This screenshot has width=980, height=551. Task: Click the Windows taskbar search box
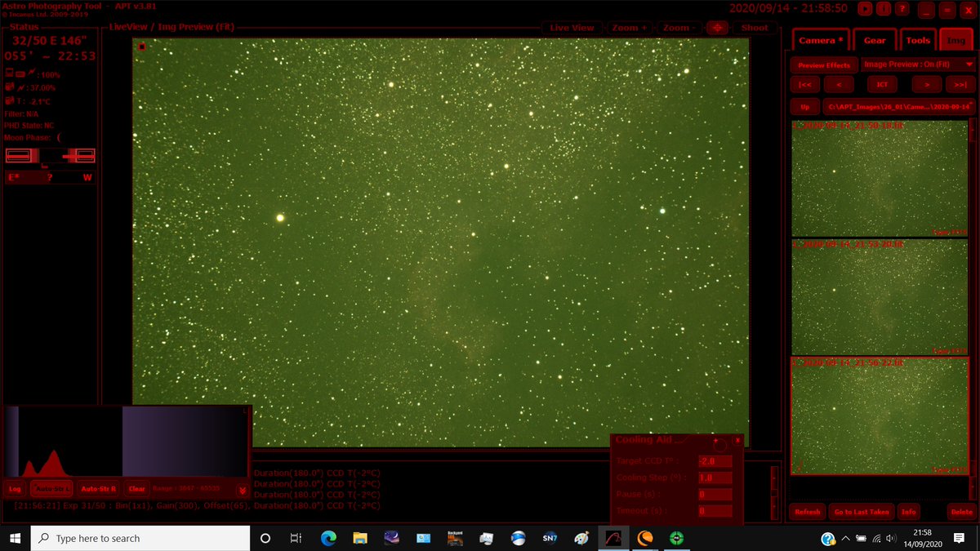pos(140,538)
